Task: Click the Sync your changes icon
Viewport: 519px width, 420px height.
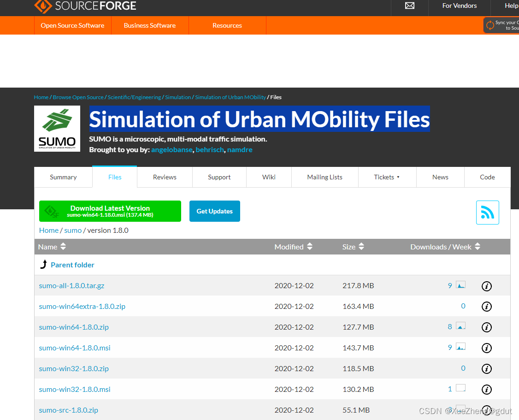Action: (490, 25)
